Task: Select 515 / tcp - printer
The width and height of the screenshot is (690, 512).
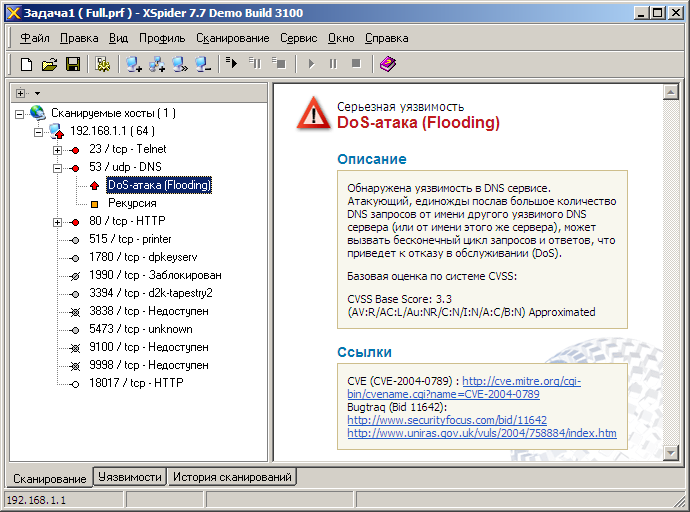Action: (130, 239)
